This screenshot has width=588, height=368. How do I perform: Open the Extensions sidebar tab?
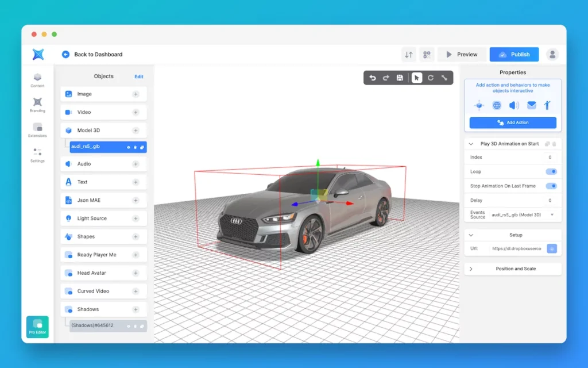[37, 130]
